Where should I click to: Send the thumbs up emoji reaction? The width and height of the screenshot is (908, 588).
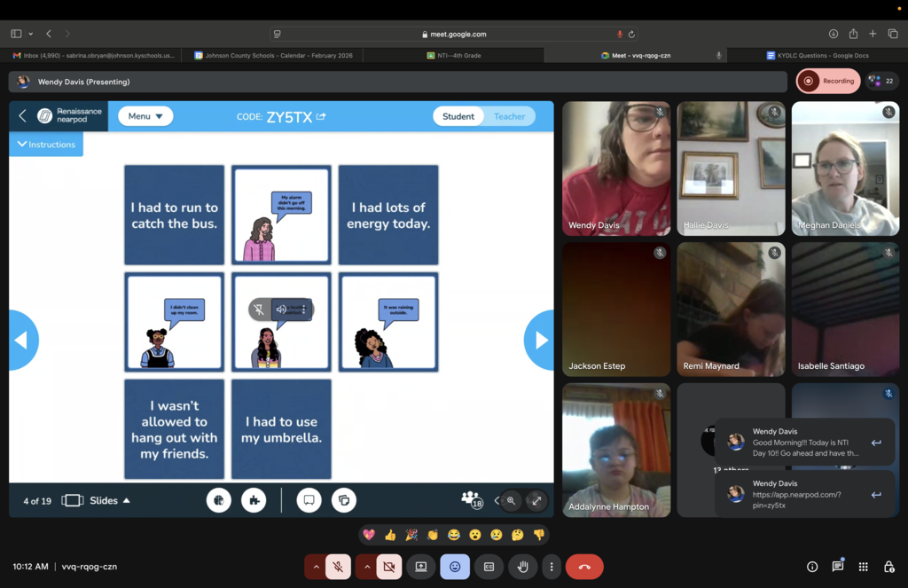pos(390,535)
